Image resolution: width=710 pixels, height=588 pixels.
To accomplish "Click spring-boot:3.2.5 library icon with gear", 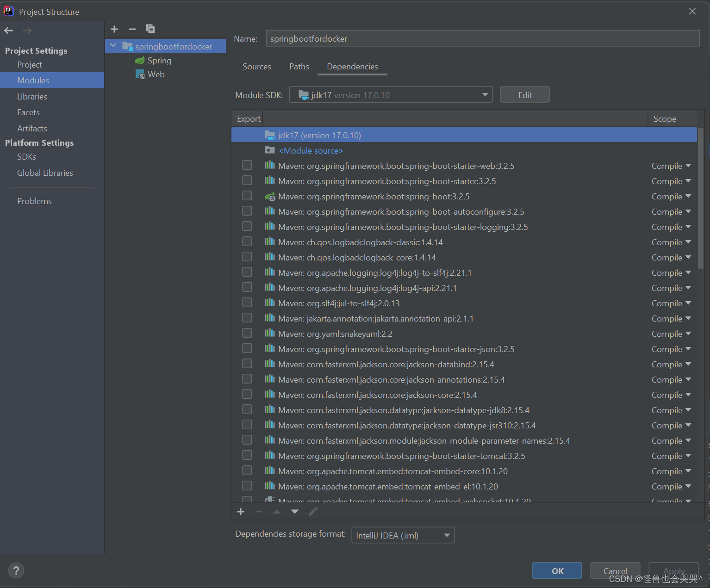I will (x=270, y=196).
